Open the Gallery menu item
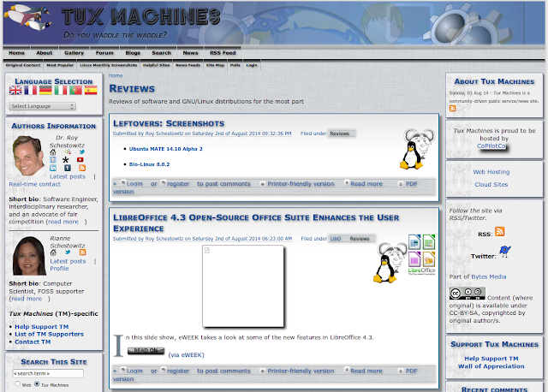Image resolution: width=548 pixels, height=392 pixels. 74,53
